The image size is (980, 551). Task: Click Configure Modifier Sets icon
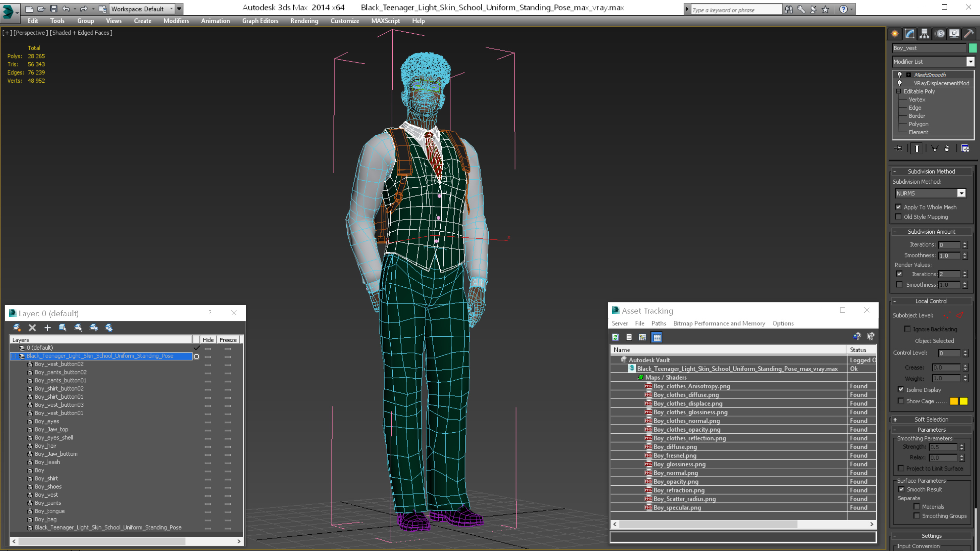[x=965, y=148]
